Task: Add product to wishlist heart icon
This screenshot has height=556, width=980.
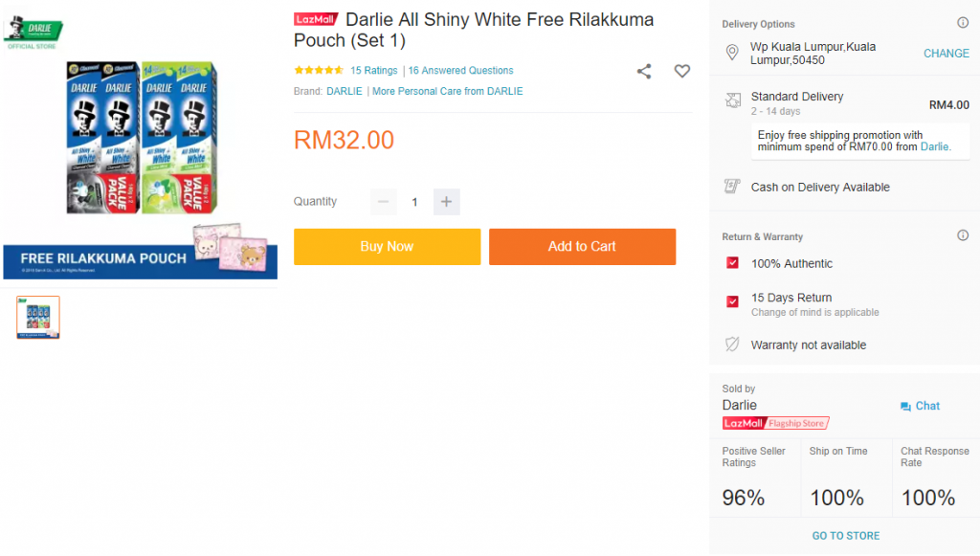Action: click(681, 71)
